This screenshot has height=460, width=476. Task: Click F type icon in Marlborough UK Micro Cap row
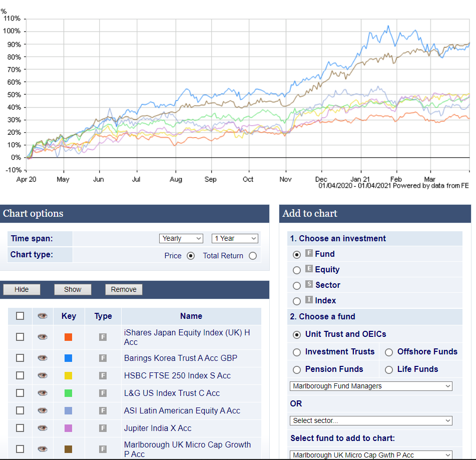click(x=103, y=449)
